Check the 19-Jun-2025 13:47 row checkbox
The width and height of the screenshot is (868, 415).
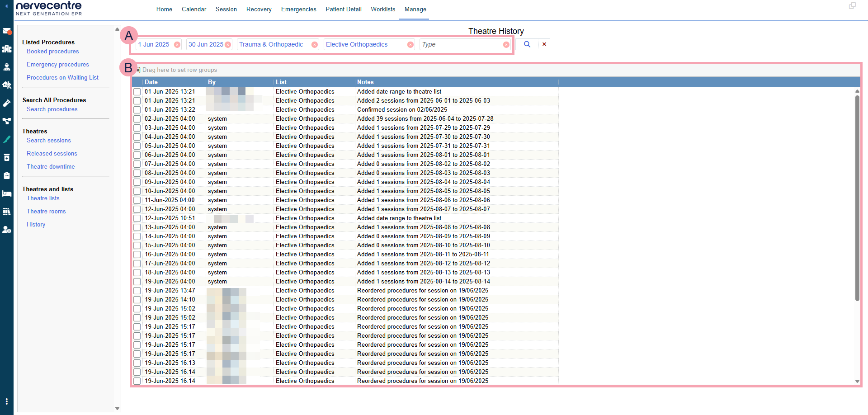pos(137,291)
